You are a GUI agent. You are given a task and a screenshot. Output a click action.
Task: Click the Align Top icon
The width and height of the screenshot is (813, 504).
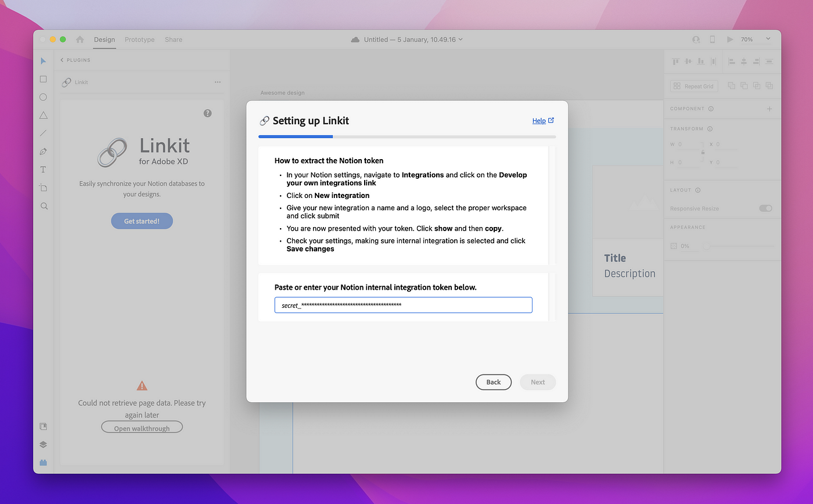tap(676, 61)
